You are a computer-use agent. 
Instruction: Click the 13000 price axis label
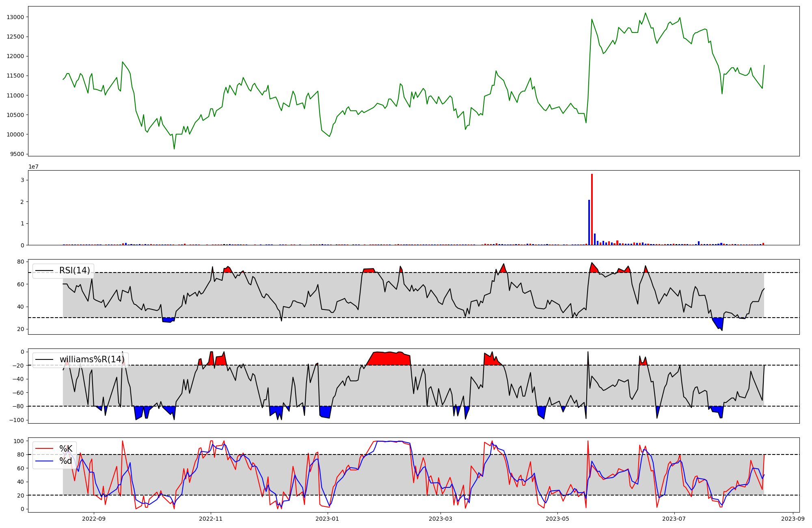point(15,17)
